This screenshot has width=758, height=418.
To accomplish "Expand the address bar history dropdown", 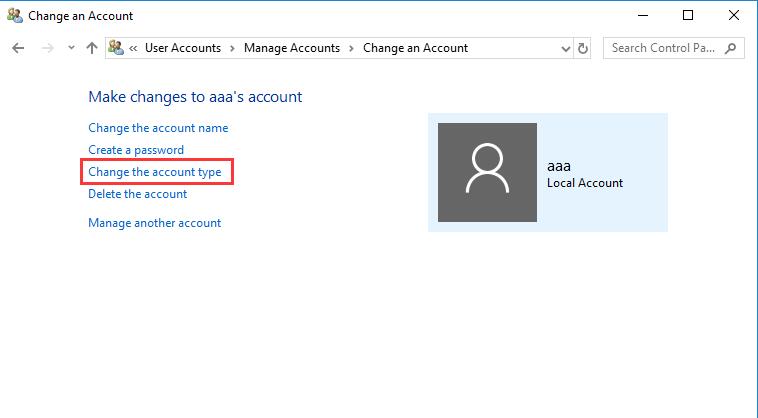I will click(566, 48).
